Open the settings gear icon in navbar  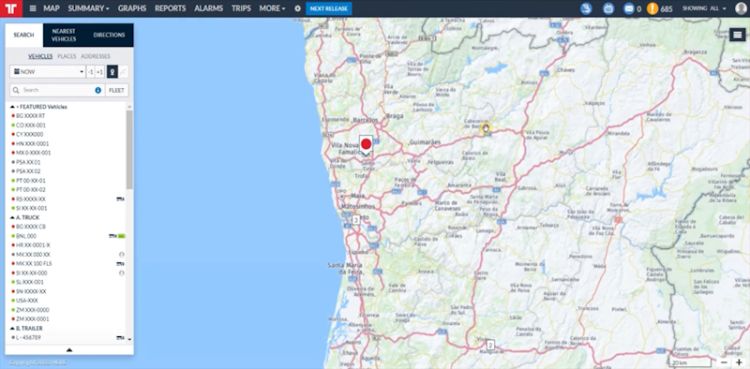pyautogui.click(x=298, y=9)
